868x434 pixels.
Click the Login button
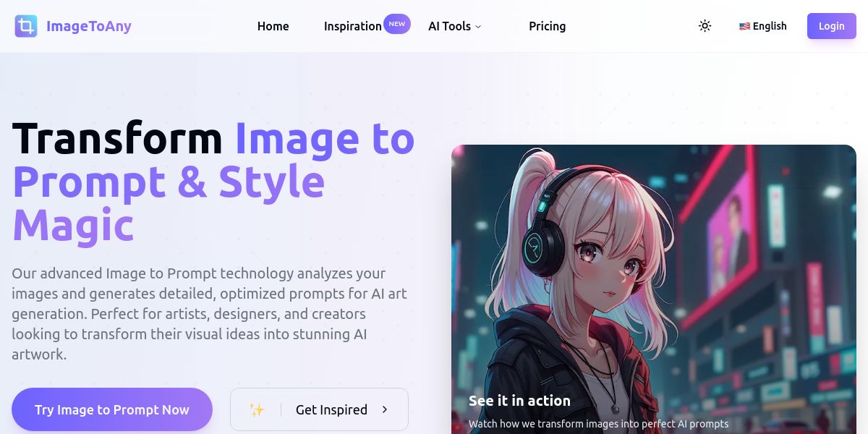(x=832, y=26)
